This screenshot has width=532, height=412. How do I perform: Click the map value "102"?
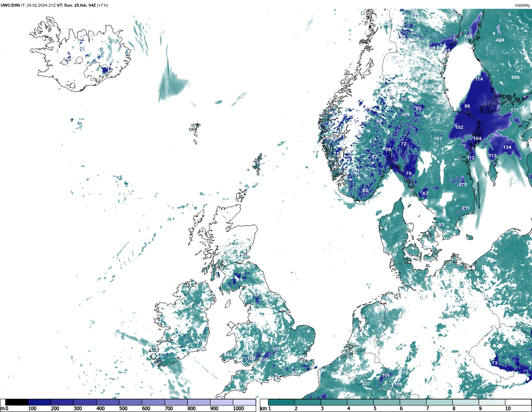click(x=459, y=127)
